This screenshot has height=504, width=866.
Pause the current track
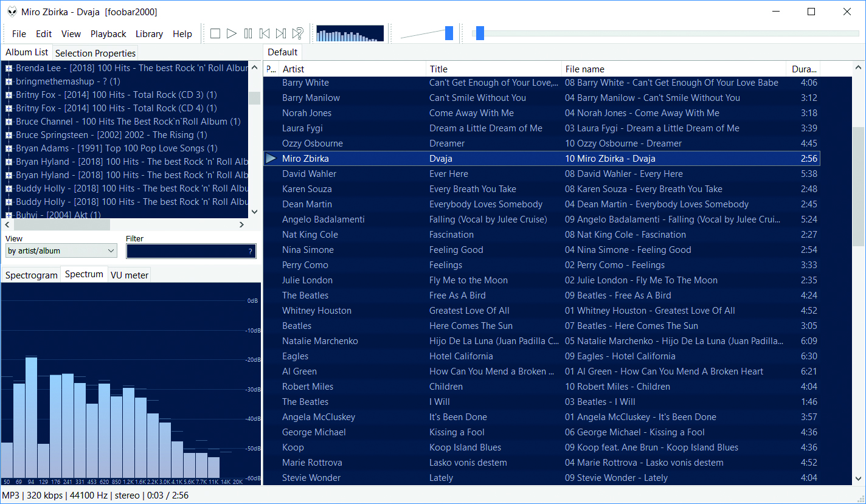click(248, 33)
